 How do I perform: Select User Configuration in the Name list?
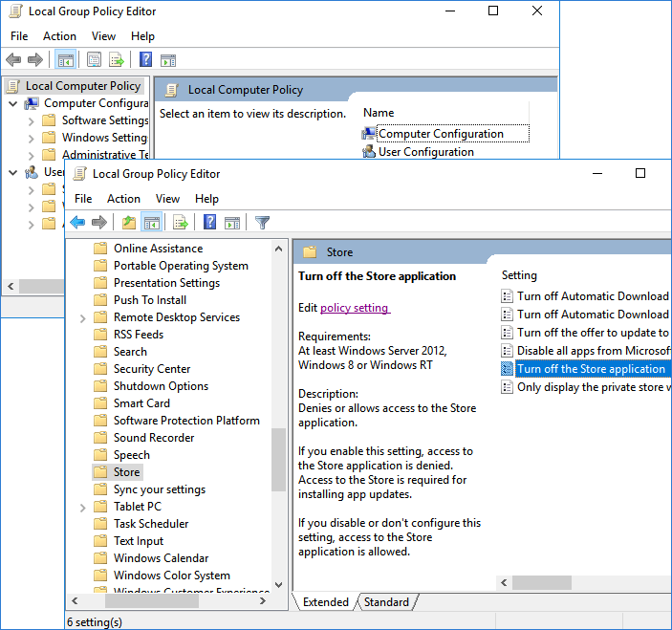pos(425,152)
